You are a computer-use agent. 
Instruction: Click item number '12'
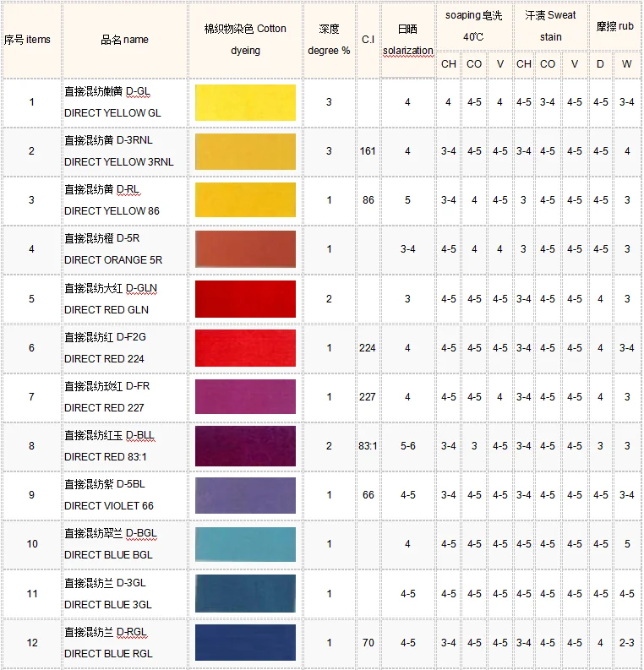pos(32,643)
